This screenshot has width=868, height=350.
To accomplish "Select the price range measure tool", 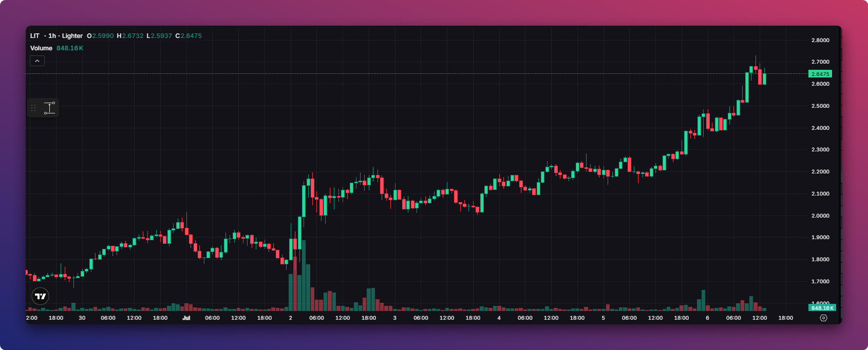I will pyautogui.click(x=49, y=108).
